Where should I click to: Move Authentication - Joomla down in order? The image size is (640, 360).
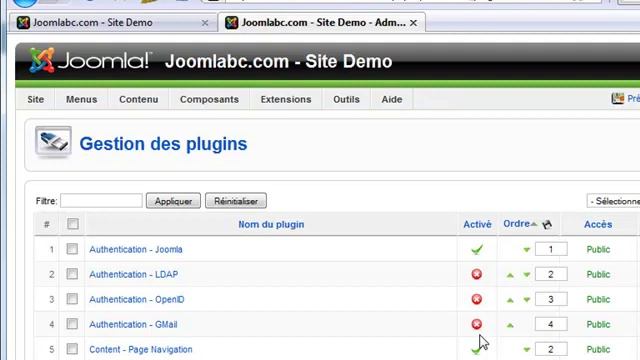tap(527, 250)
